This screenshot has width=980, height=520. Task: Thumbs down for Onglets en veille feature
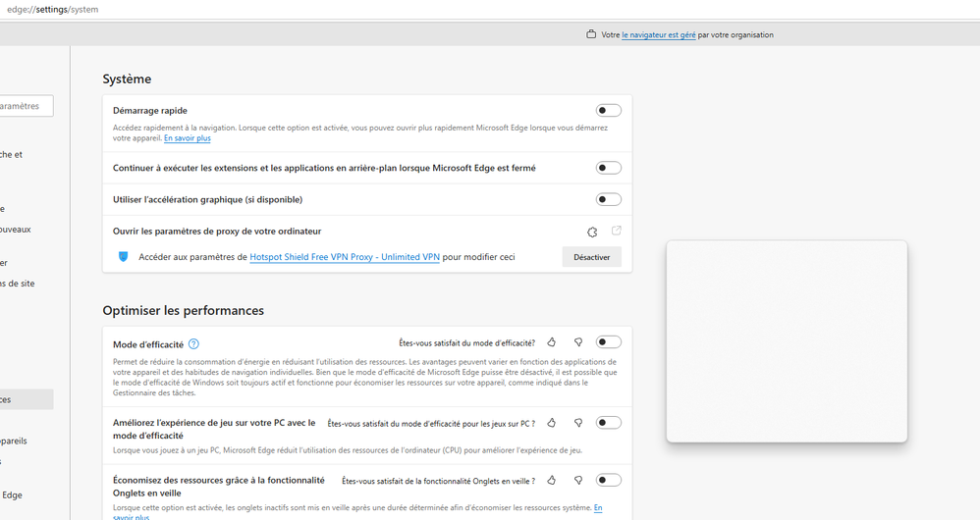click(x=578, y=480)
